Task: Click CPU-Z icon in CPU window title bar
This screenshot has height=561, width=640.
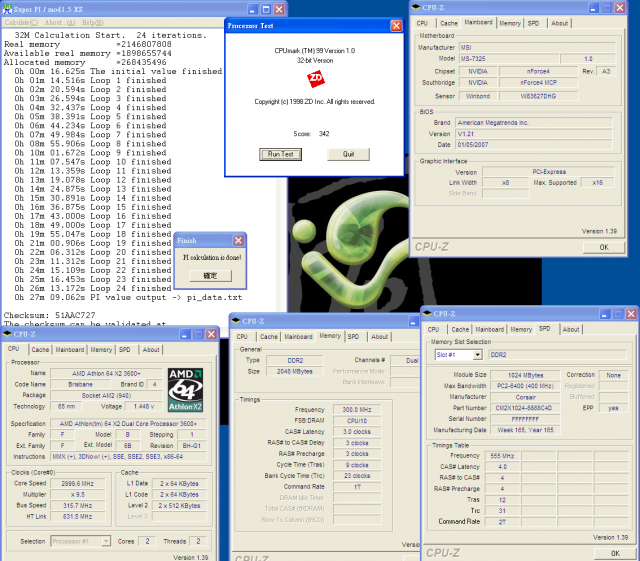Action: 7,334
